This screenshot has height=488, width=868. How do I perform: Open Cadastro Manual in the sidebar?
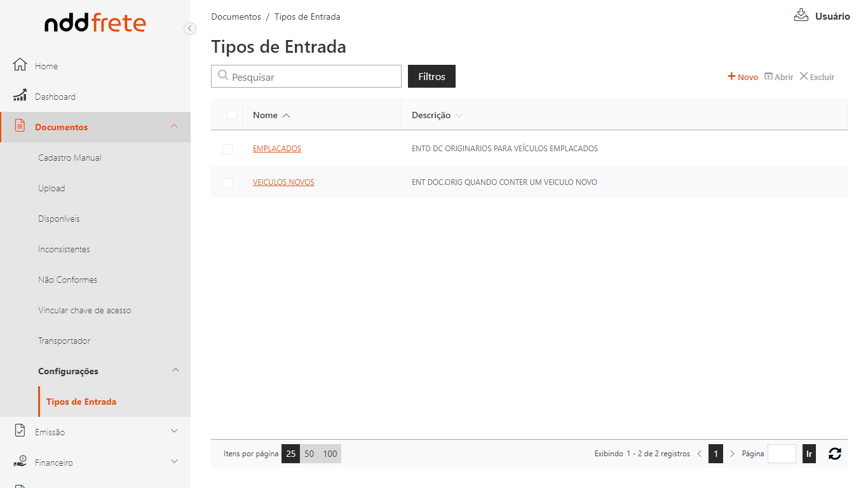pos(70,158)
